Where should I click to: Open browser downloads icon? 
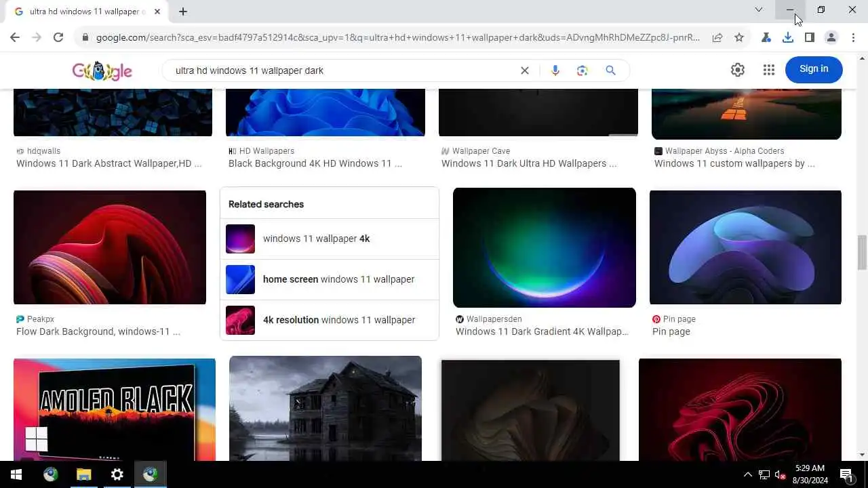coord(788,38)
